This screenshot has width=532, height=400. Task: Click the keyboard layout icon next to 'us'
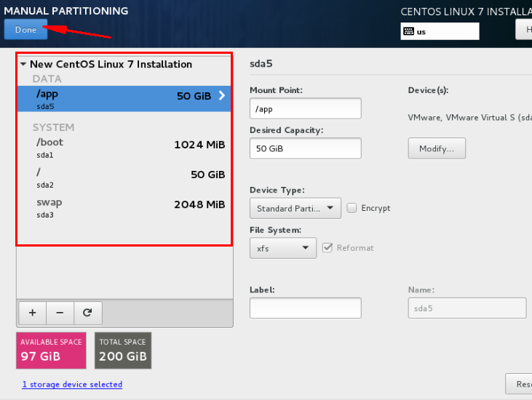point(408,31)
